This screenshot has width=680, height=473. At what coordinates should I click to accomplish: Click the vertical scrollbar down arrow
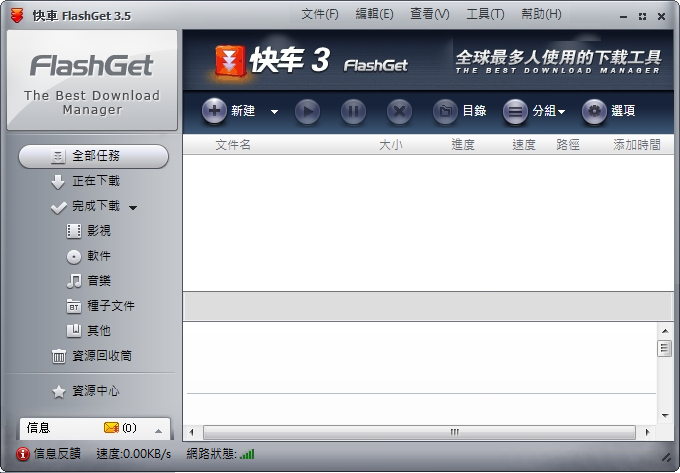[x=665, y=416]
